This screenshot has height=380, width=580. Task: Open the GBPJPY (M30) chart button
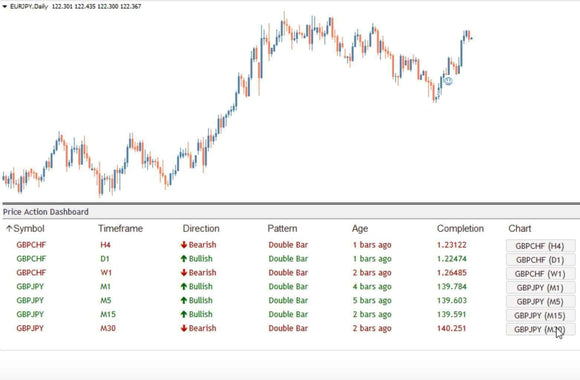[540, 329]
